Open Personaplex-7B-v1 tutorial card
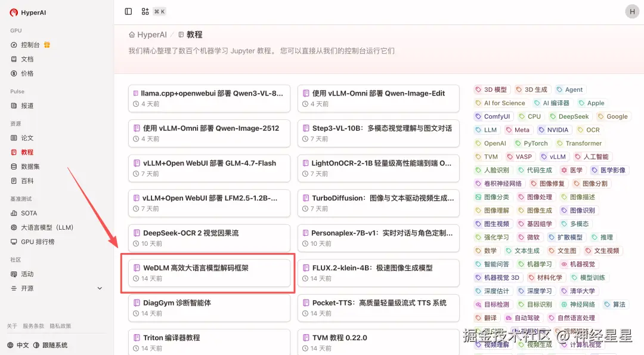 click(378, 238)
